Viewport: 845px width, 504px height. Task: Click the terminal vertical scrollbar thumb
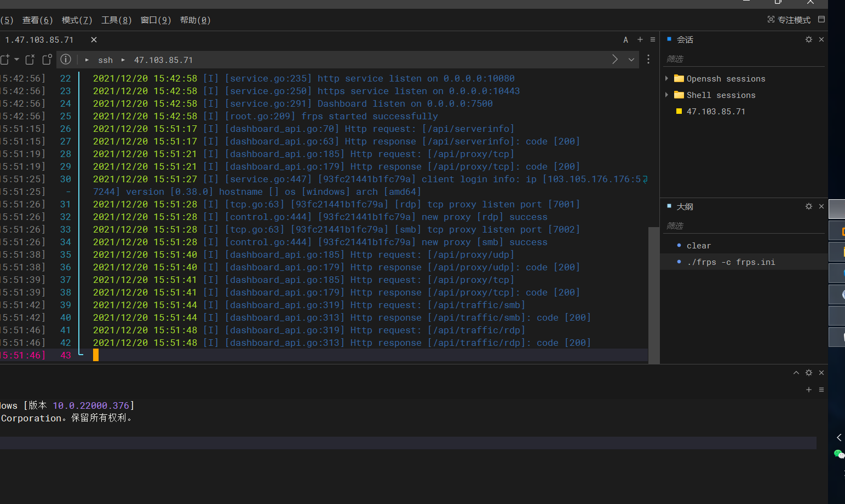[x=653, y=295]
